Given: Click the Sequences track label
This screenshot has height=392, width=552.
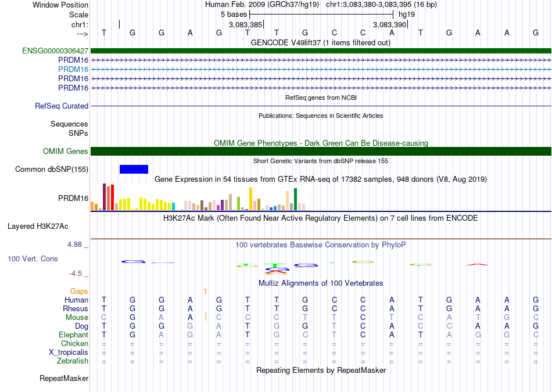Looking at the screenshot, I should (69, 124).
